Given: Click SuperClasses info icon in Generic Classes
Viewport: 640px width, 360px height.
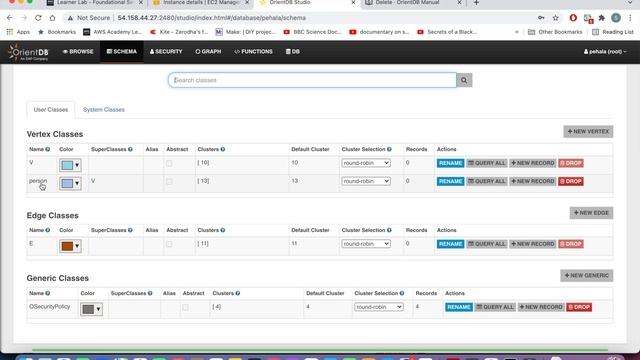Looking at the screenshot, I should pos(150,293).
